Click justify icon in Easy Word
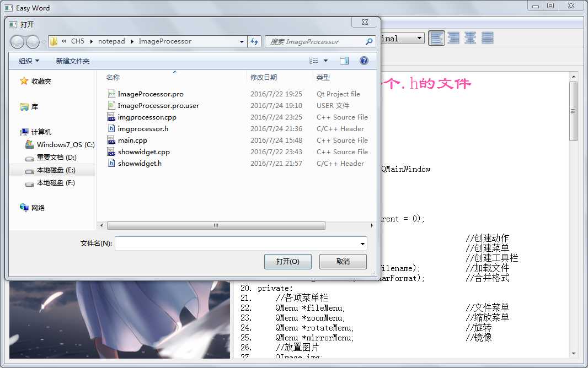 488,38
